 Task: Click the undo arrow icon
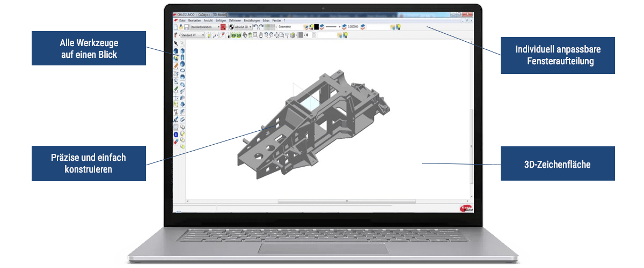(x=256, y=26)
